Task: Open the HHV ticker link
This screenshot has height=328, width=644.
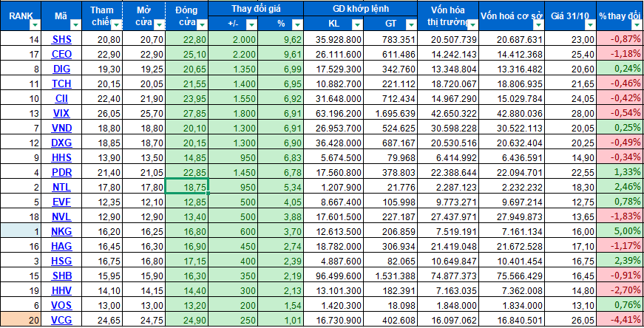Action: (x=61, y=290)
